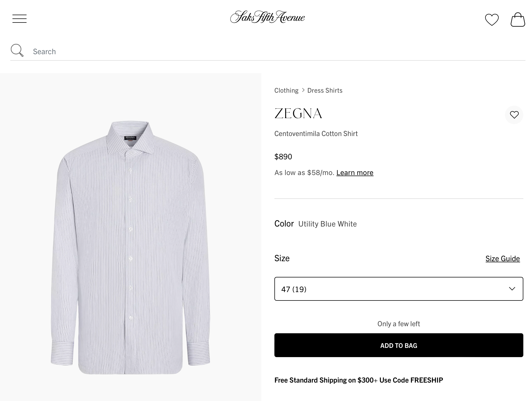Open the Size Guide link
The image size is (532, 401).
click(x=503, y=258)
